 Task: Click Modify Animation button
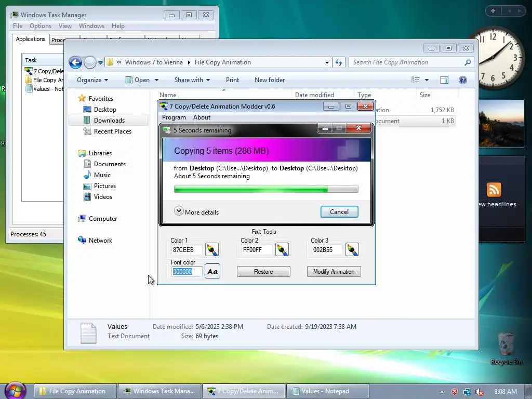(x=334, y=271)
